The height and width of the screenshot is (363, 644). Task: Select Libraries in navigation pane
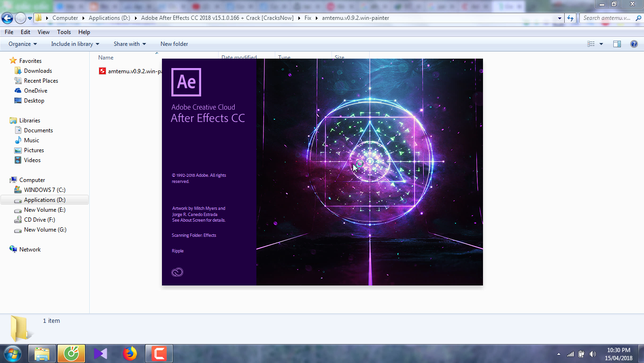tap(29, 121)
